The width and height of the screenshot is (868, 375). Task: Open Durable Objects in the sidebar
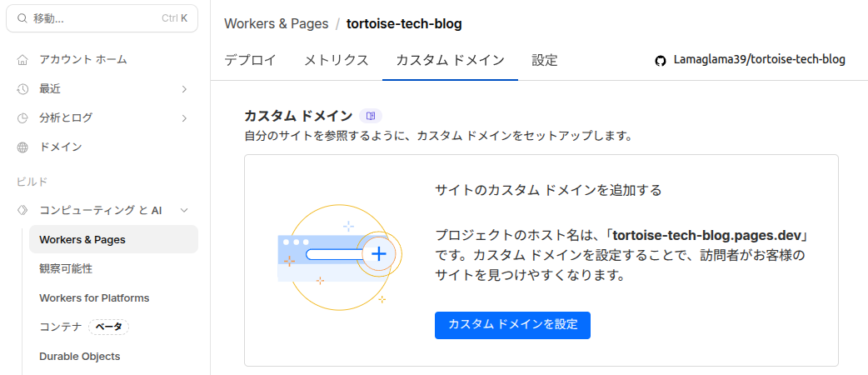click(80, 356)
